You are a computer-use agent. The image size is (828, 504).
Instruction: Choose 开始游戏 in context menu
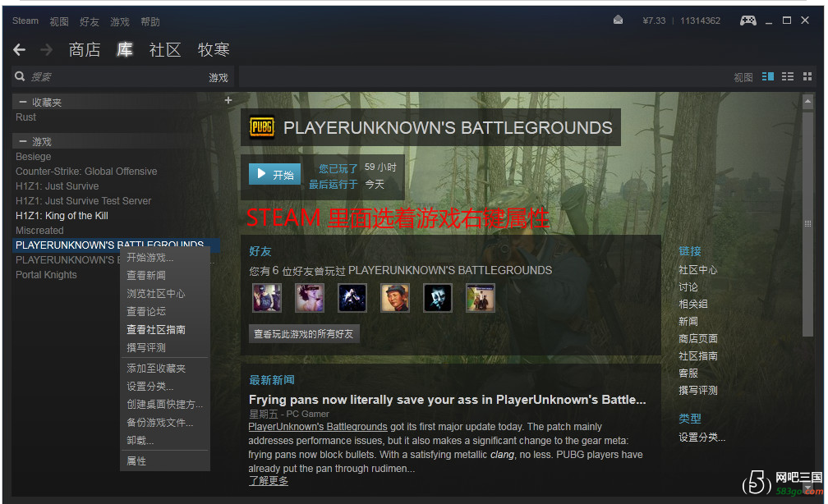click(165, 258)
